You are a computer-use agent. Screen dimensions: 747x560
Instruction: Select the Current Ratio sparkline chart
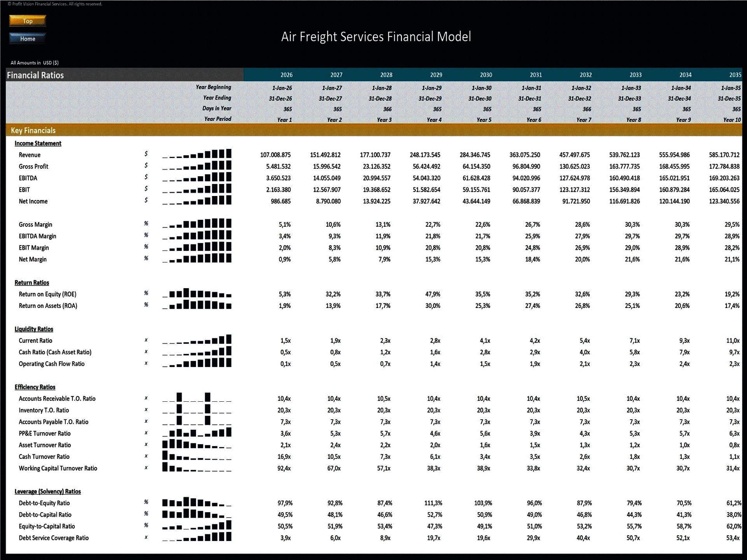[x=196, y=340]
